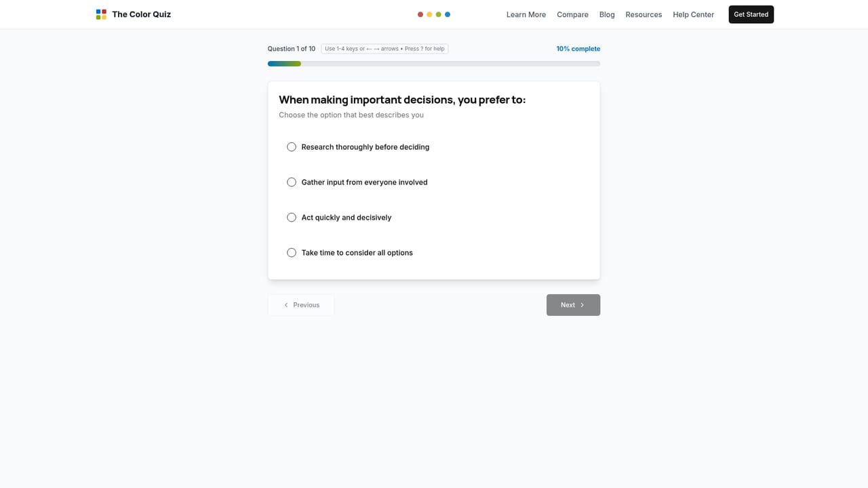Click the "10% complete" text

coord(578,49)
